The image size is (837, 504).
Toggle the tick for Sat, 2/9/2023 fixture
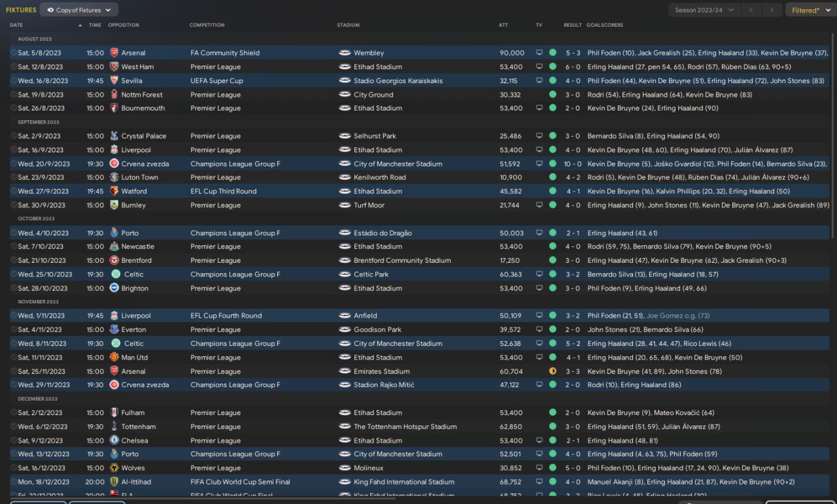click(14, 136)
